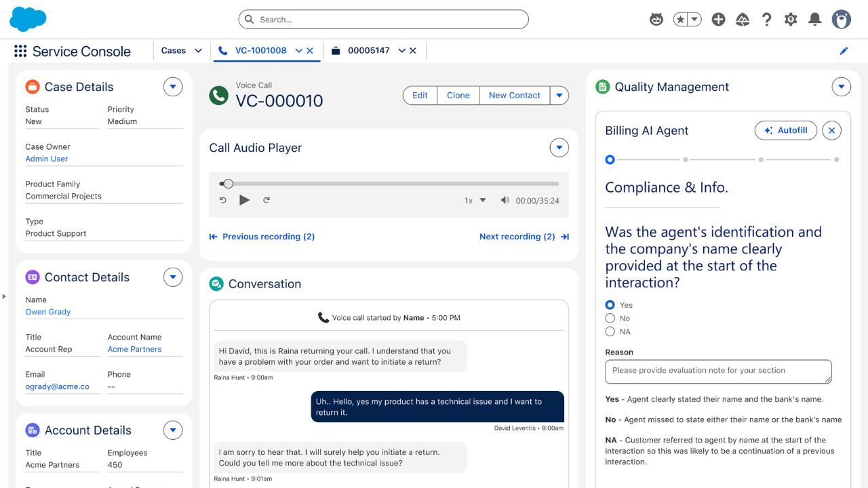This screenshot has height=488, width=868.
Task: Open the Contact Details card menu
Action: [x=173, y=277]
